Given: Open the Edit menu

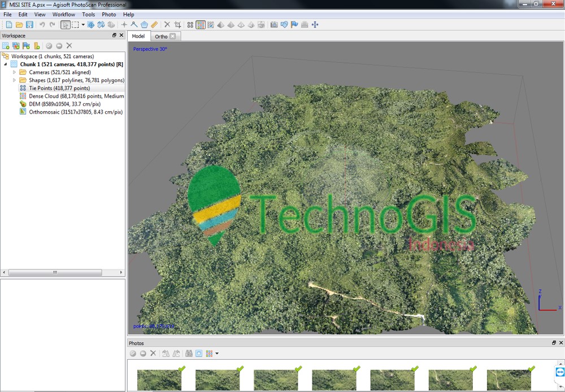Looking at the screenshot, I should (x=23, y=15).
